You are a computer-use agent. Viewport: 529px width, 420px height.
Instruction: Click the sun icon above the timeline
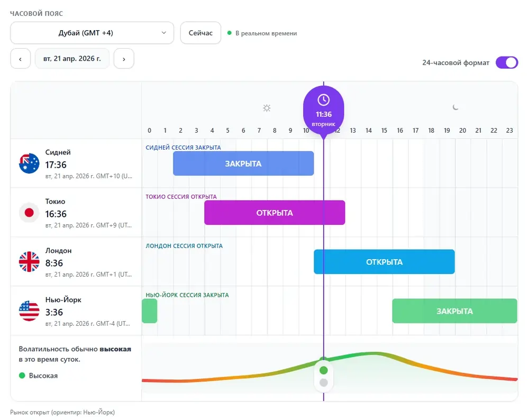267,108
